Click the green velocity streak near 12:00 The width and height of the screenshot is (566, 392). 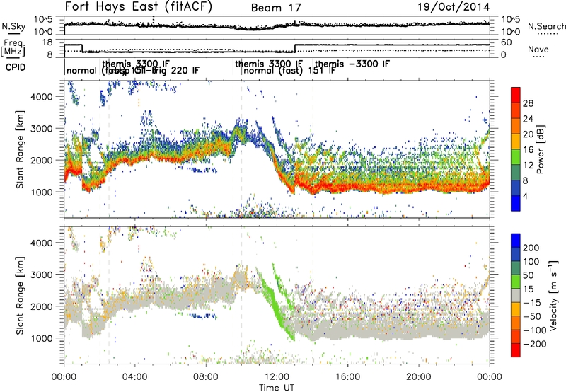click(x=275, y=306)
